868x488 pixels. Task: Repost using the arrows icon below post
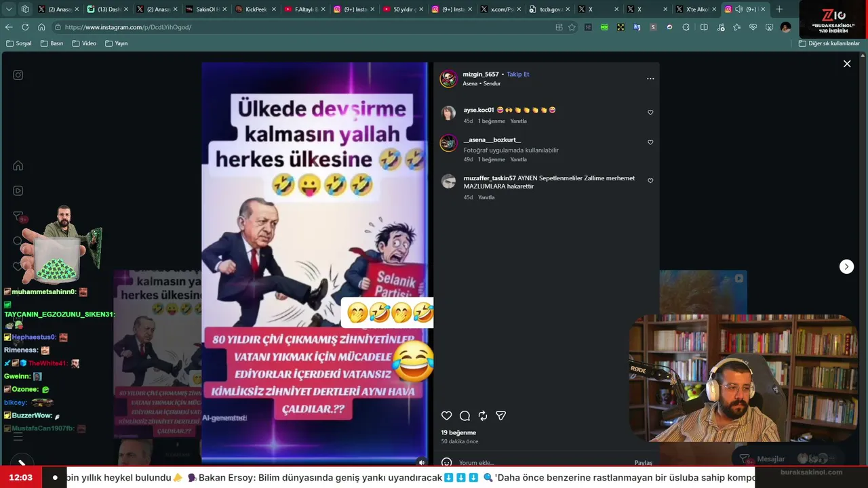(x=483, y=416)
